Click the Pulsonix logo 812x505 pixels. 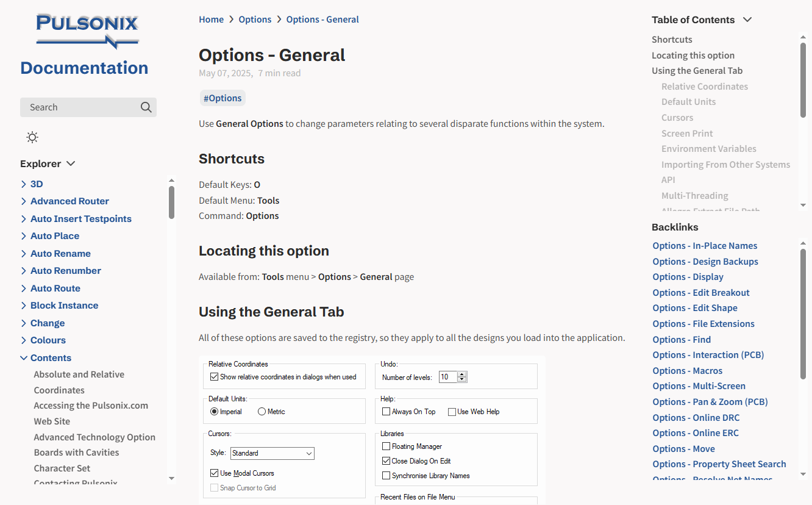click(x=88, y=30)
